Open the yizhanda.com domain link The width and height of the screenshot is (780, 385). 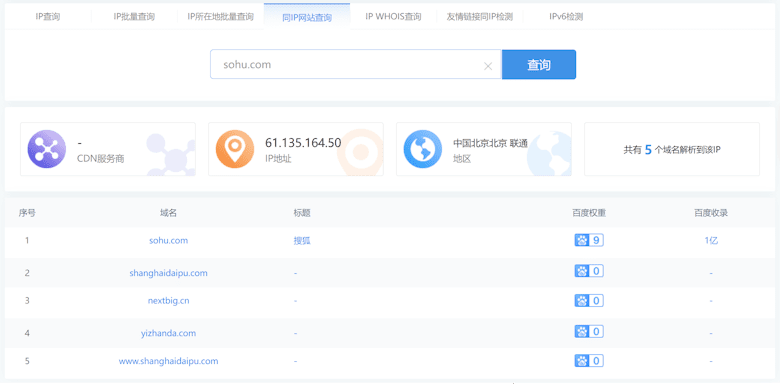pyautogui.click(x=169, y=333)
